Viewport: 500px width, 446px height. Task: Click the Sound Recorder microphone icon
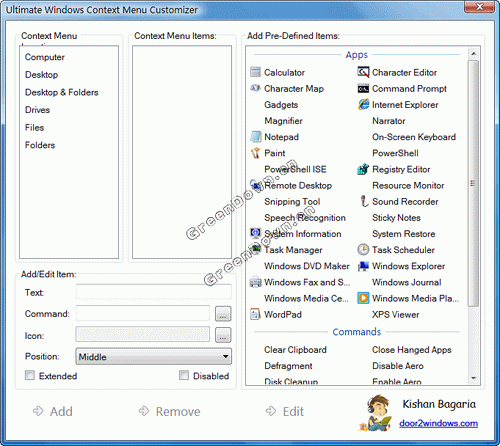364,201
